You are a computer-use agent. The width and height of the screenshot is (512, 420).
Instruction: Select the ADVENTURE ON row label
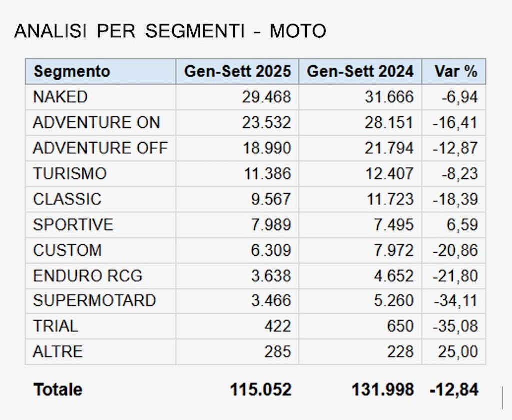click(x=96, y=123)
